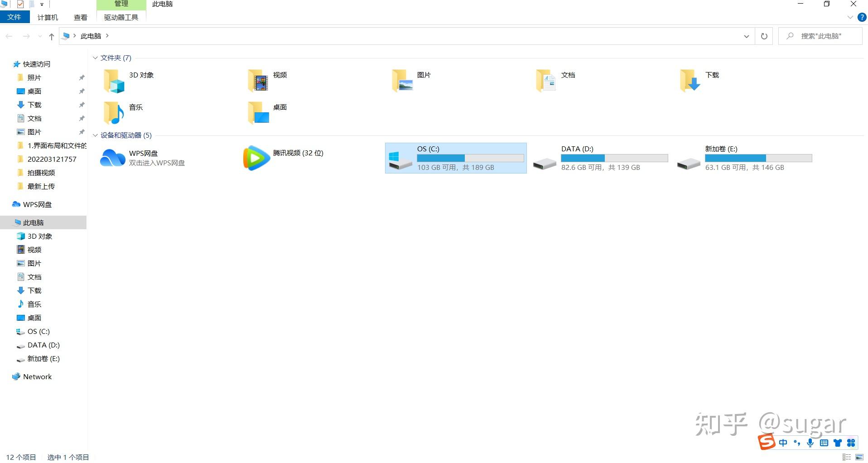
Task: Open the 文件 menu
Action: (x=14, y=17)
